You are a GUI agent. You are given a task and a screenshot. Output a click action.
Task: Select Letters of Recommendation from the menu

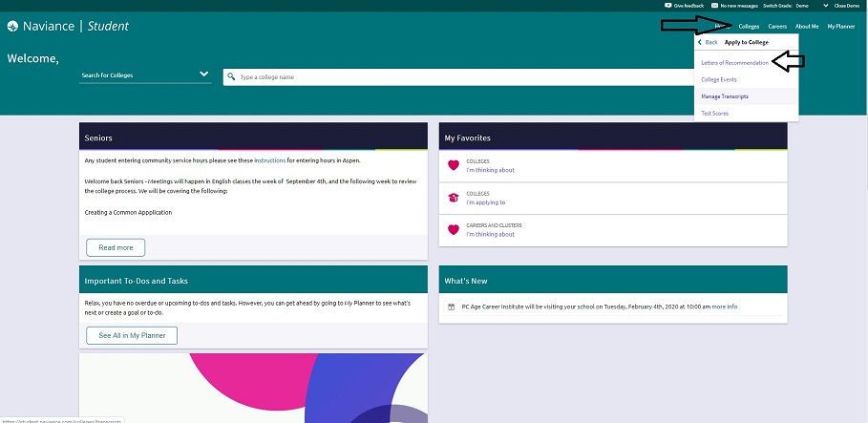coord(734,63)
